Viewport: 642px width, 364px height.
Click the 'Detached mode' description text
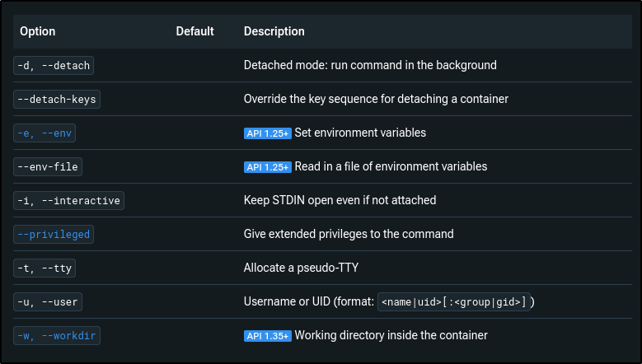tap(370, 65)
